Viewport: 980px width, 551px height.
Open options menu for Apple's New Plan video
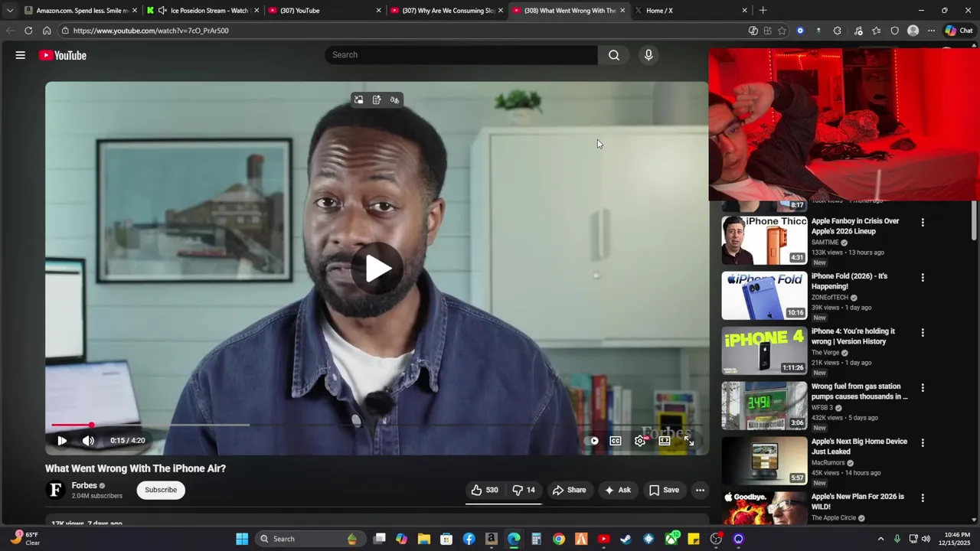(x=923, y=498)
